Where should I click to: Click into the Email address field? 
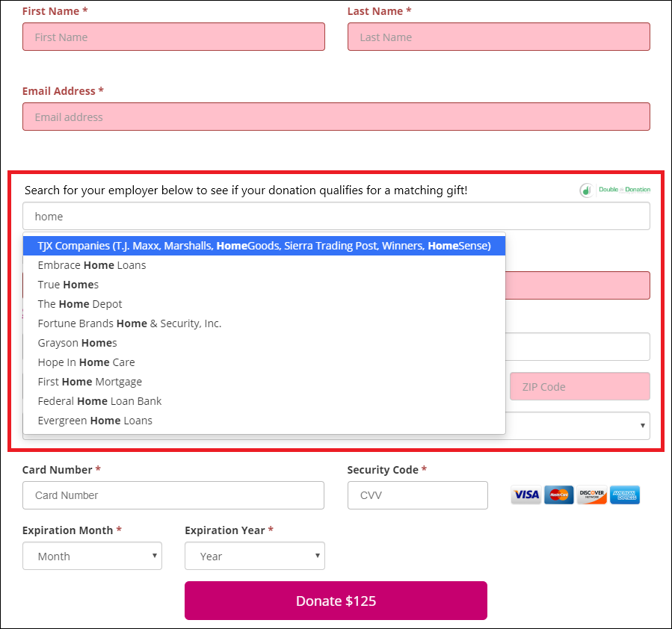click(x=336, y=117)
